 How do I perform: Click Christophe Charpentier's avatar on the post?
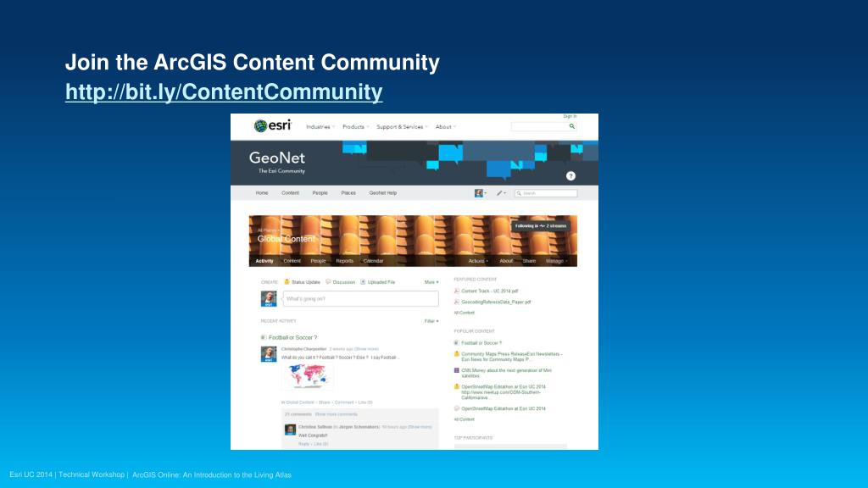pyautogui.click(x=269, y=354)
